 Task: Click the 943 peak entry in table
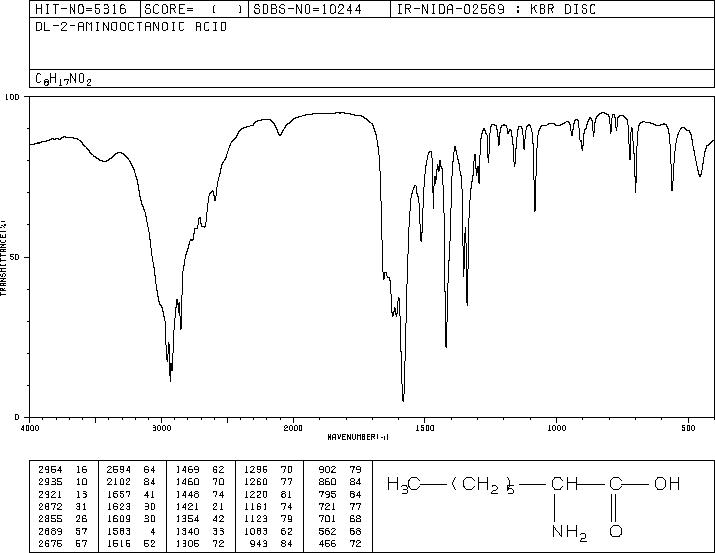tap(271, 543)
